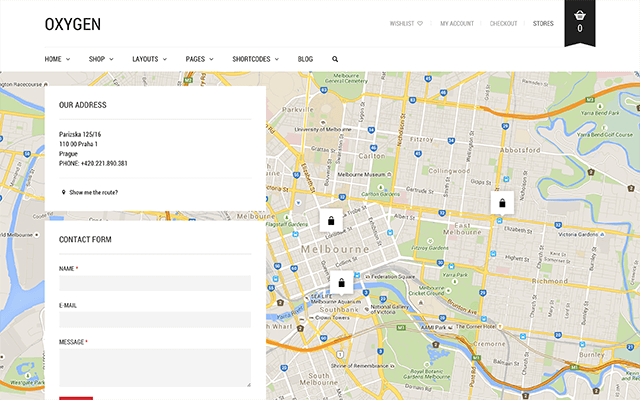Open the shopping cart basket icon
The image size is (640, 400).
(579, 17)
